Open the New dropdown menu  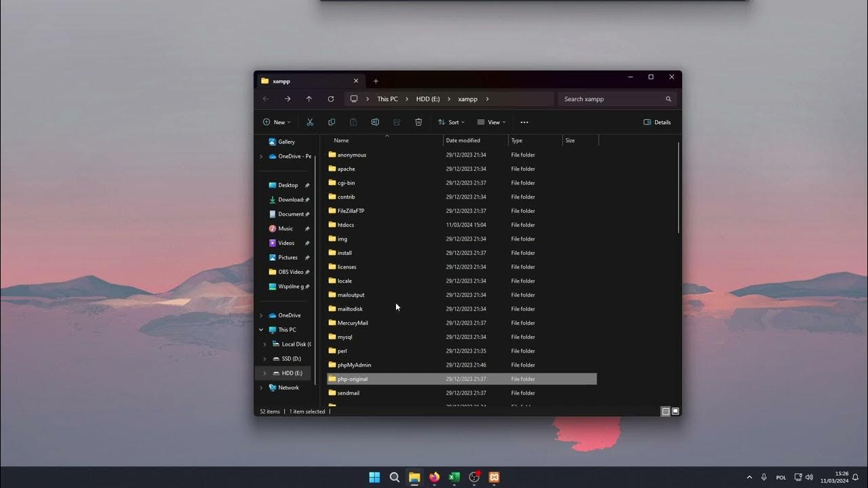(277, 122)
